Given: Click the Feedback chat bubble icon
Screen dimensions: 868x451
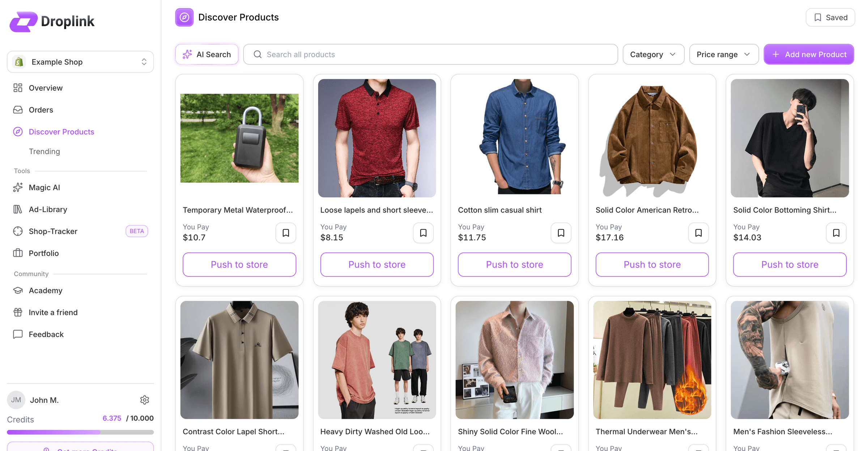Looking at the screenshot, I should coord(18,334).
